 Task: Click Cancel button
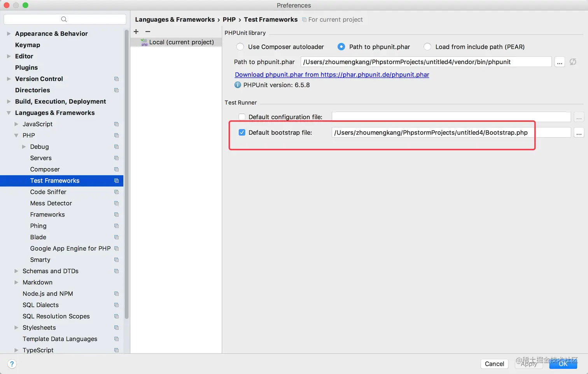pyautogui.click(x=494, y=364)
